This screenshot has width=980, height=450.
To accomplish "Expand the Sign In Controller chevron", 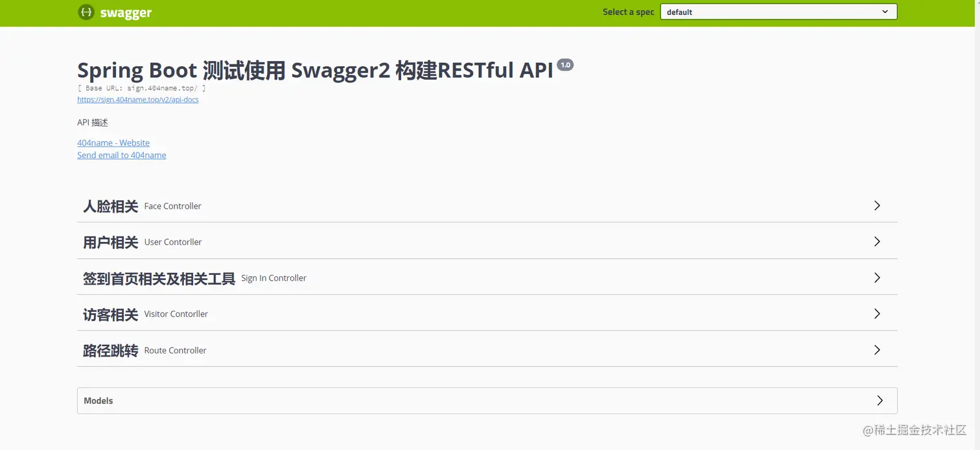I will tap(877, 278).
